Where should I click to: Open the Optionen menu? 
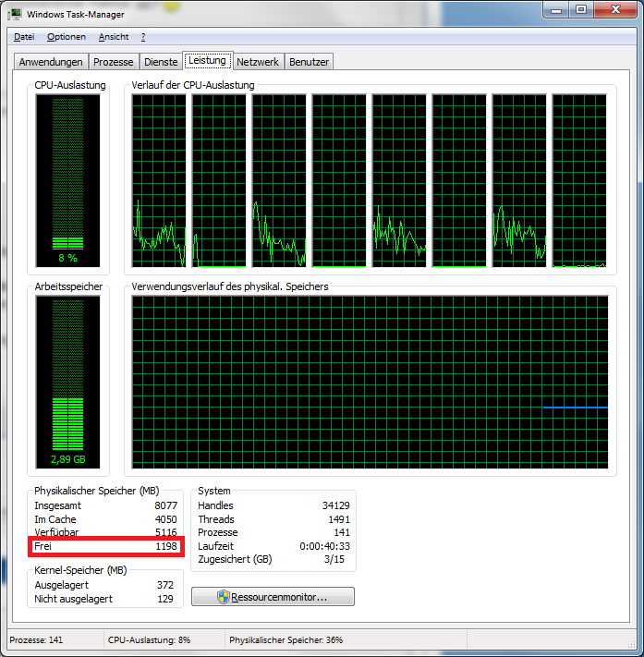67,37
